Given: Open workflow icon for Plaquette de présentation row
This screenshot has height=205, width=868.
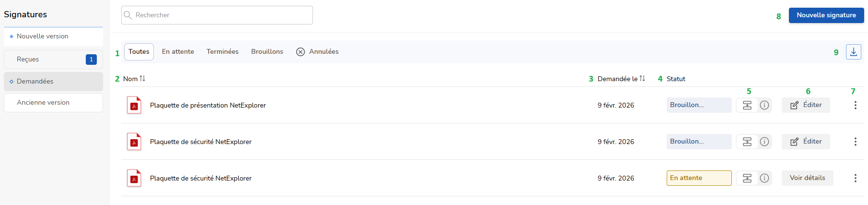Looking at the screenshot, I should point(747,105).
